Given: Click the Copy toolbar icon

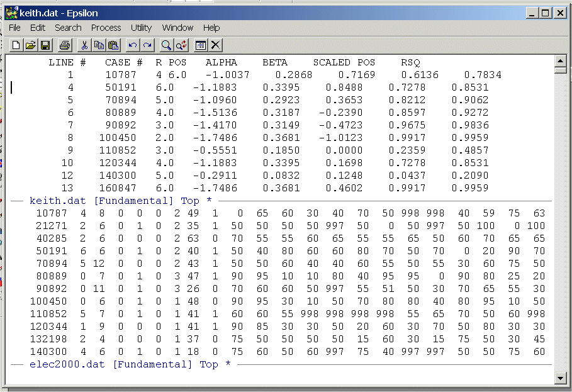Looking at the screenshot, I should click(x=99, y=45).
